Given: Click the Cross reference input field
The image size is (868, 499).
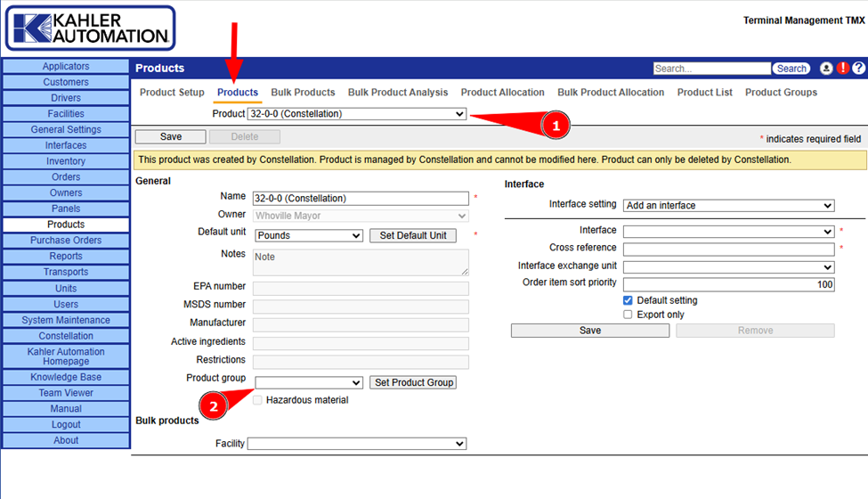Looking at the screenshot, I should pos(728,249).
